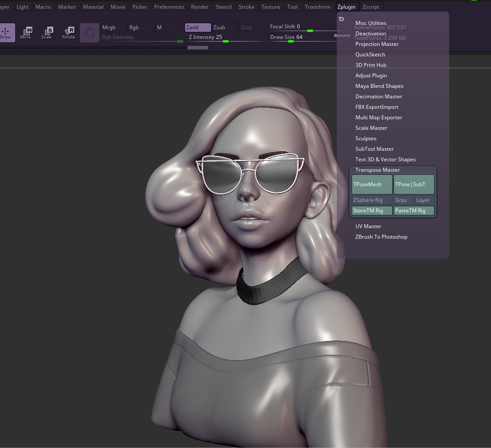
Task: Expand Scale Master section
Action: click(371, 128)
